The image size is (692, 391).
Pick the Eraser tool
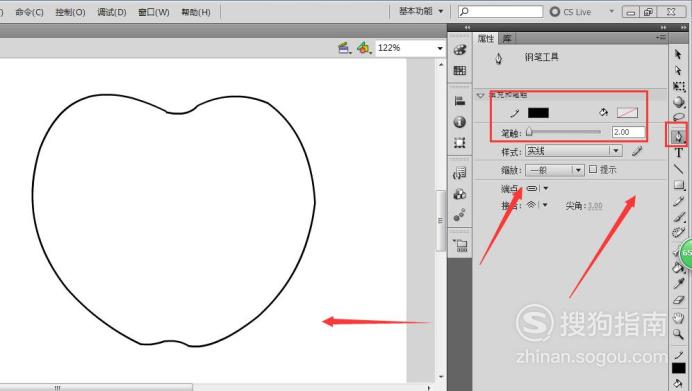[x=678, y=301]
